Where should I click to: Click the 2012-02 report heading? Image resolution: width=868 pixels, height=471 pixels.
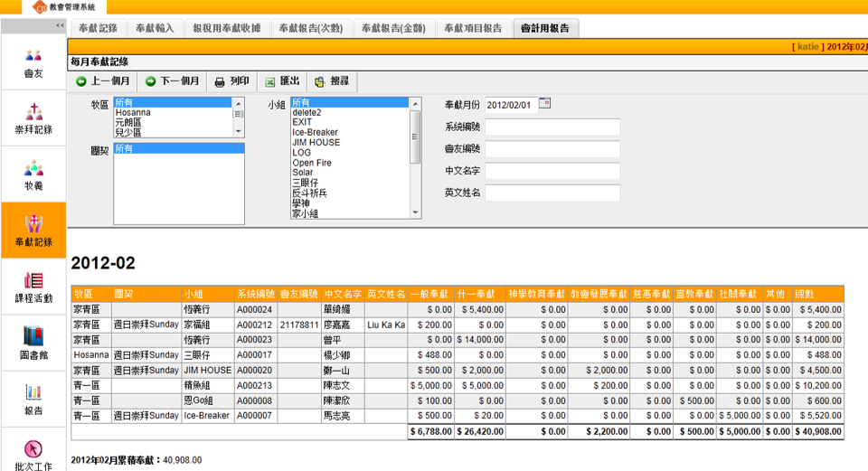click(x=103, y=263)
